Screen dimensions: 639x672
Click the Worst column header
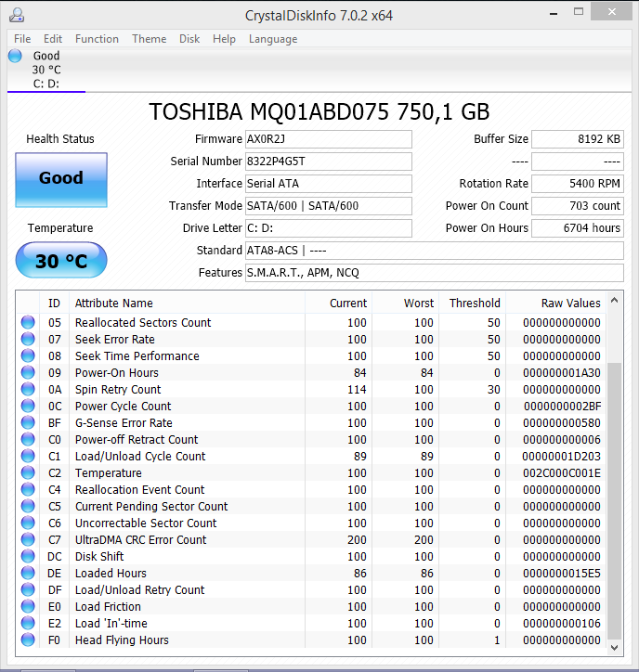[x=405, y=303]
